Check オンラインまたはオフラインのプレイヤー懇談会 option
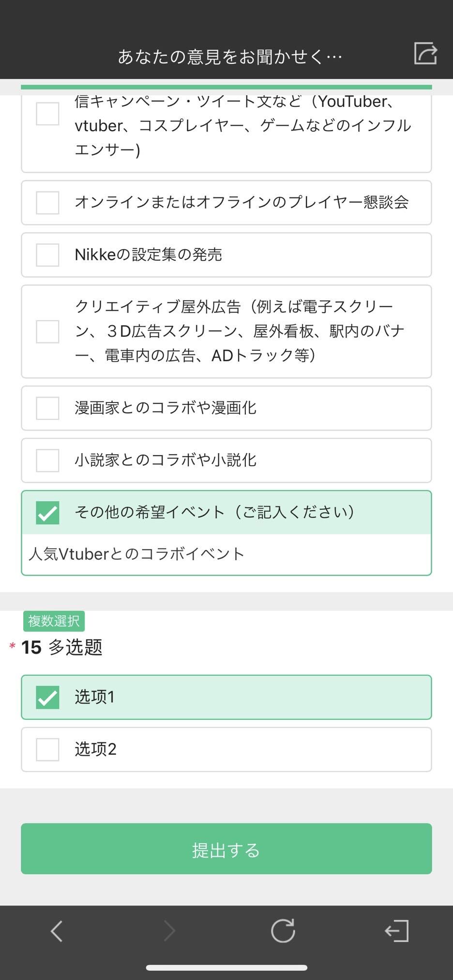The image size is (453, 980). pos(47,203)
